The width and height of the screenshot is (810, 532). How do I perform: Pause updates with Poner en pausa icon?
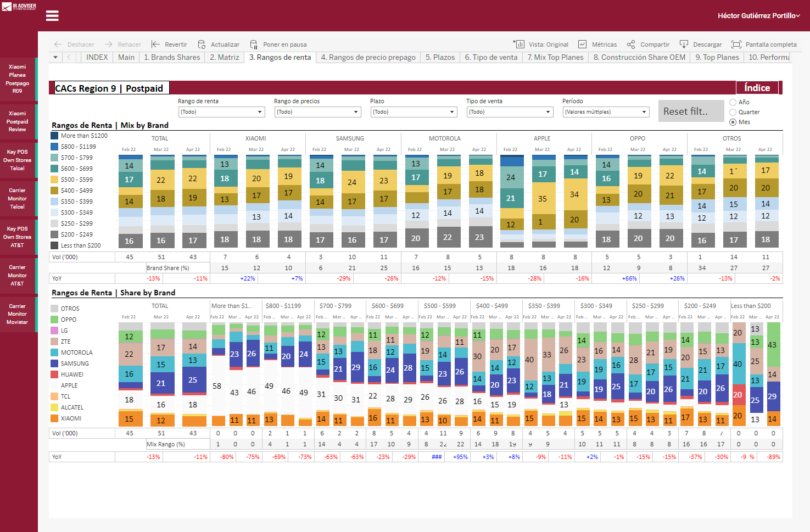[x=254, y=44]
